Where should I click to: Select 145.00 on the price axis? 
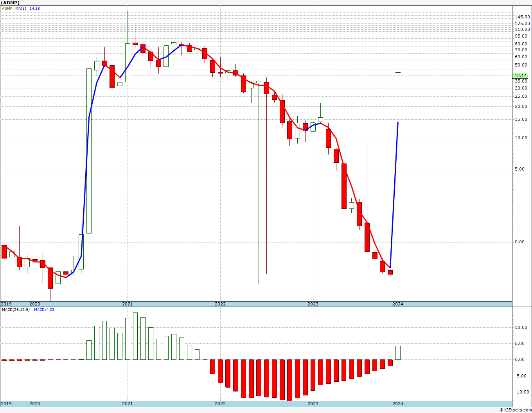click(x=521, y=17)
